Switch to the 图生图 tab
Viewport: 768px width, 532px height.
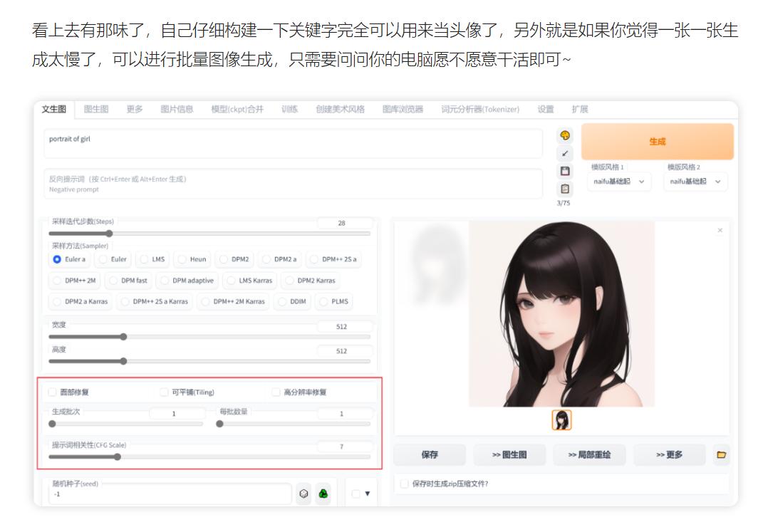[x=96, y=109]
